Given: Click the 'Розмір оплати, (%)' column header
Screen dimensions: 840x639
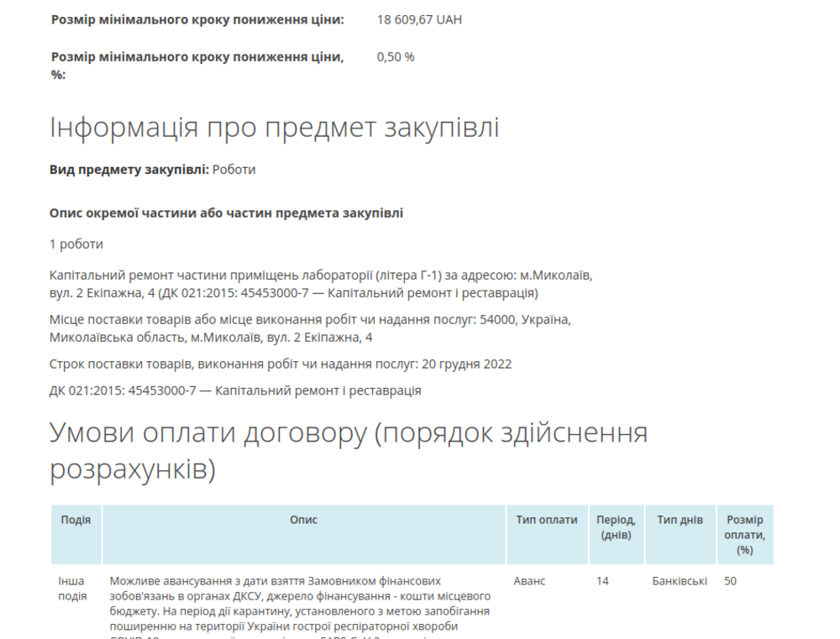Looking at the screenshot, I should click(x=744, y=534).
